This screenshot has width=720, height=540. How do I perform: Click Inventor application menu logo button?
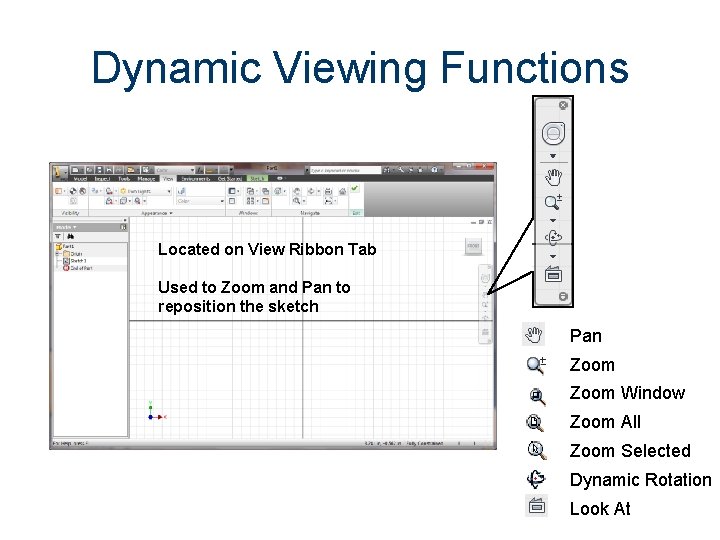pos(59,172)
